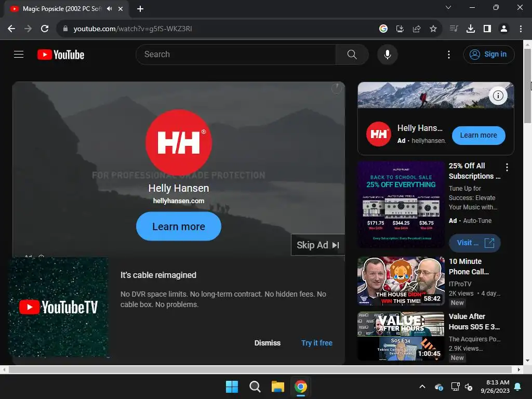This screenshot has width=532, height=399.
Task: Open the Value After Hours thumbnail
Action: click(401, 336)
